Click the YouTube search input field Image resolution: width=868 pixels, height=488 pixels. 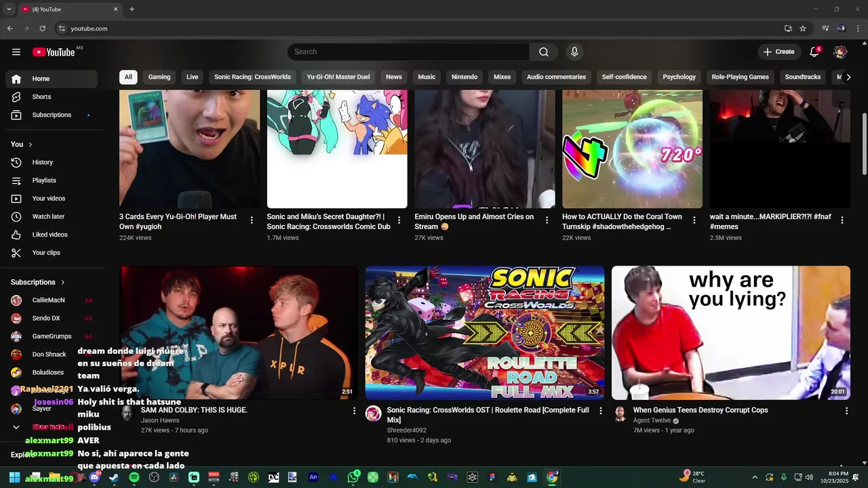pos(409,52)
